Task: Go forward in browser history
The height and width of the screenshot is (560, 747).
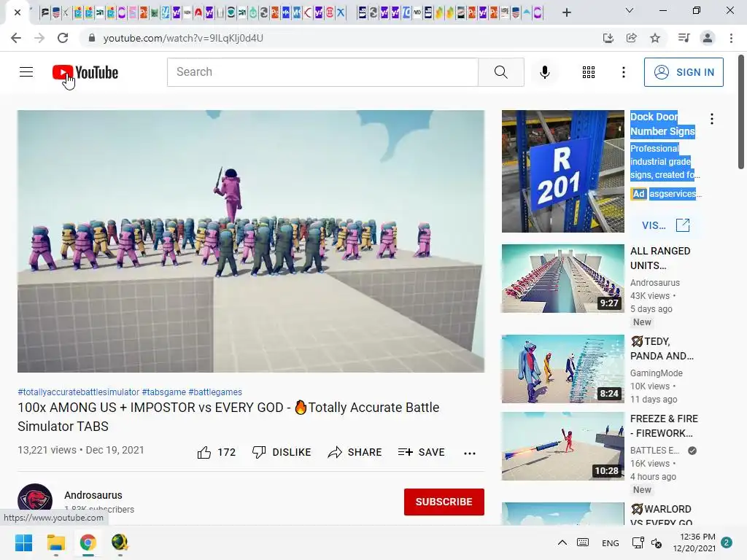Action: coord(39,38)
